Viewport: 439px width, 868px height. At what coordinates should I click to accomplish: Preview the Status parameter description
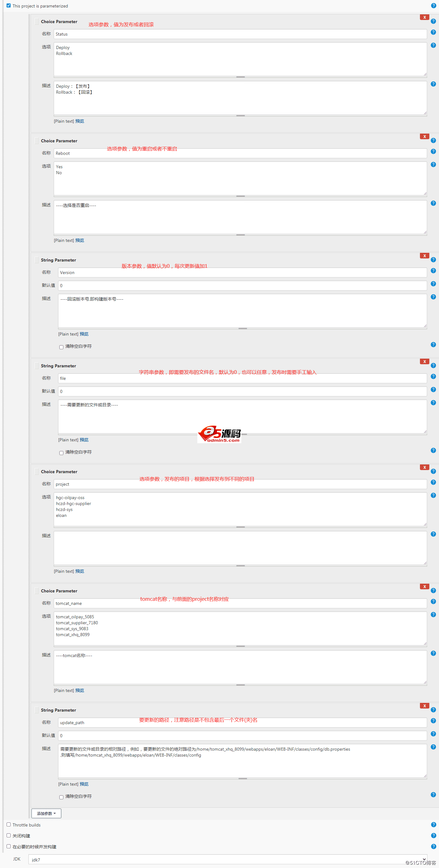click(80, 121)
